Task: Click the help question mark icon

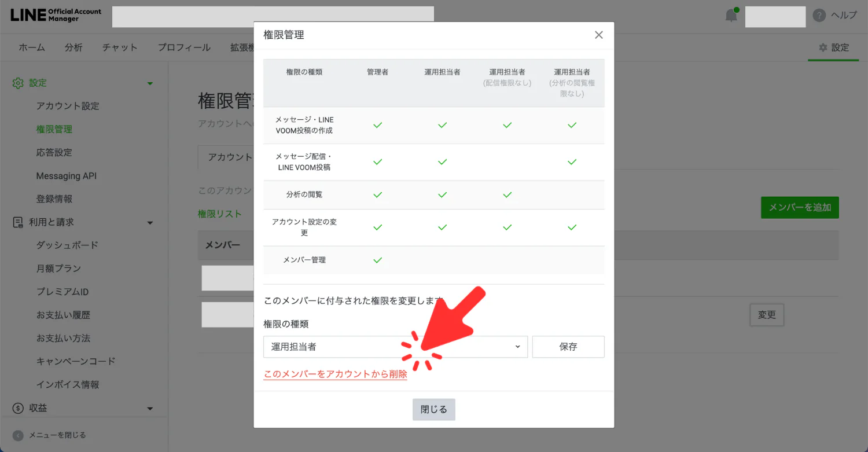Action: coord(819,16)
